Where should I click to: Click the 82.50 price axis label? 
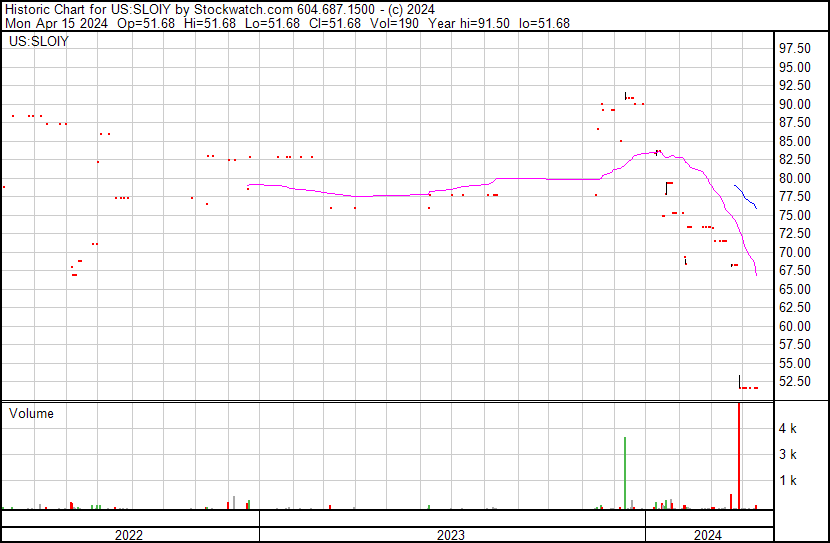(795, 159)
